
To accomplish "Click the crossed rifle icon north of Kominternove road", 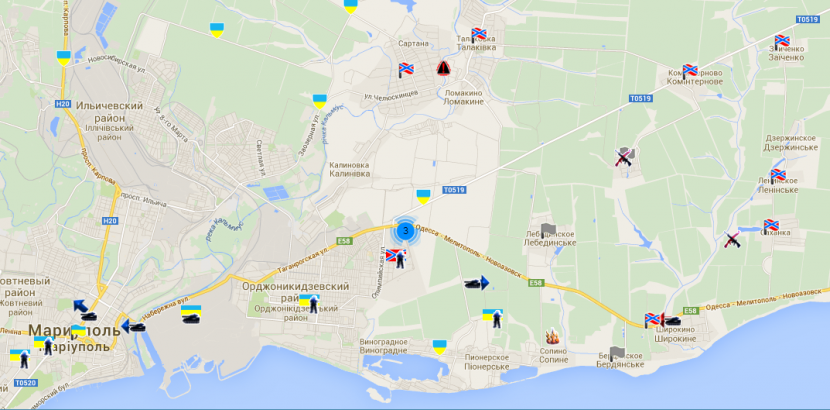I will (x=624, y=156).
